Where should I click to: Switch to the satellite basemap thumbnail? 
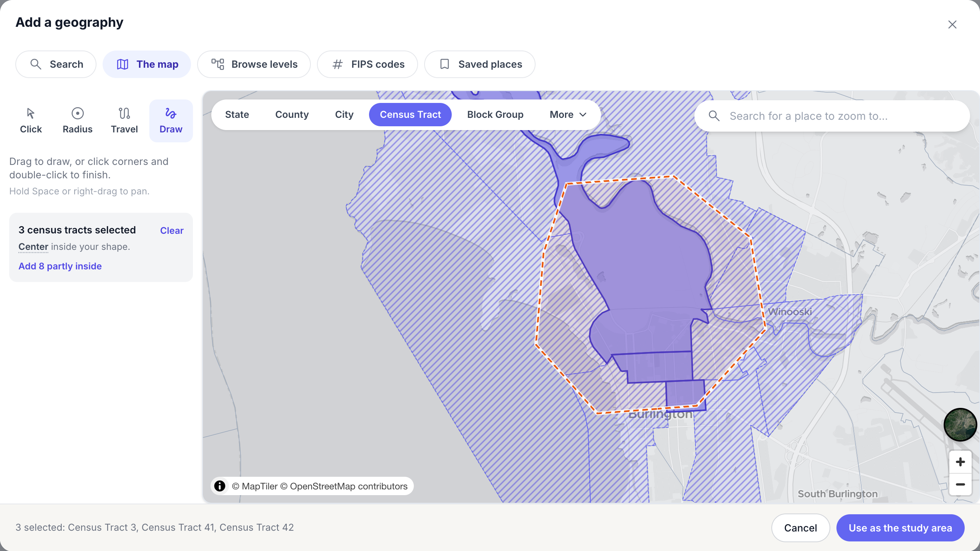point(960,424)
